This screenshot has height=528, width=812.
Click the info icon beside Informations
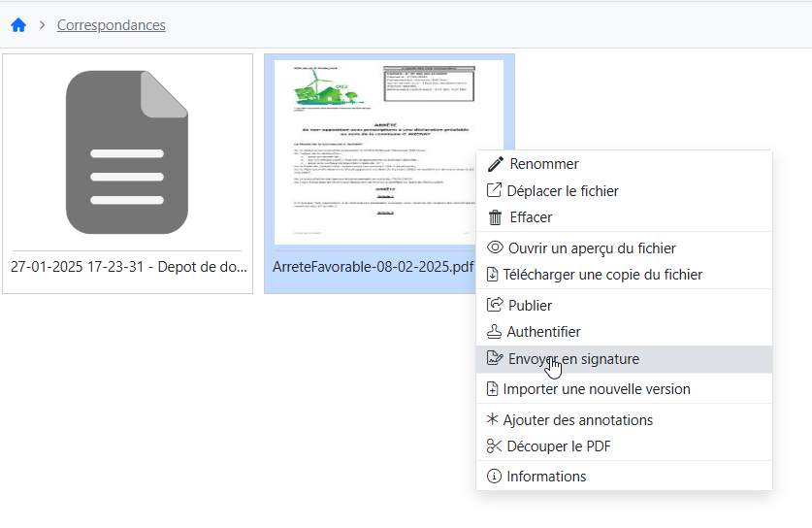(x=494, y=477)
